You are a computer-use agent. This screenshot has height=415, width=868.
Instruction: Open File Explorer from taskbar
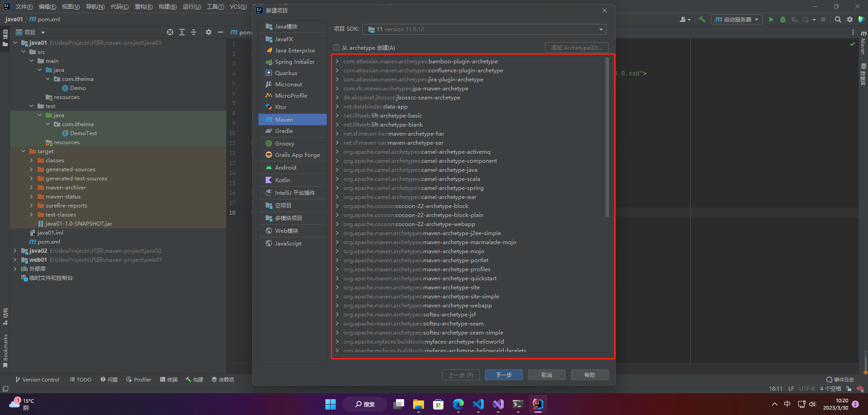418,404
